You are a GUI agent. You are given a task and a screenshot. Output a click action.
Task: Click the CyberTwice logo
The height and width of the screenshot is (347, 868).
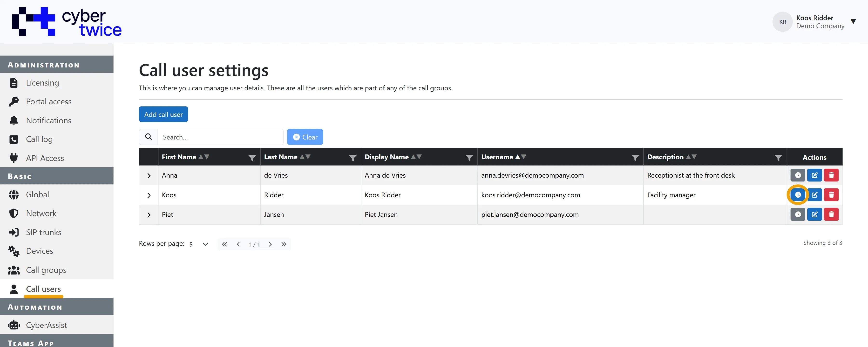click(67, 21)
